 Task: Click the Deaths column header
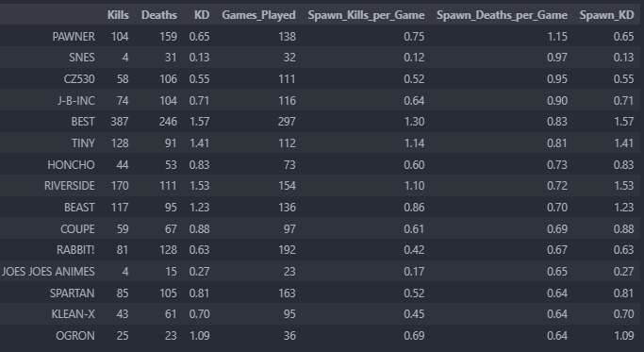point(159,15)
